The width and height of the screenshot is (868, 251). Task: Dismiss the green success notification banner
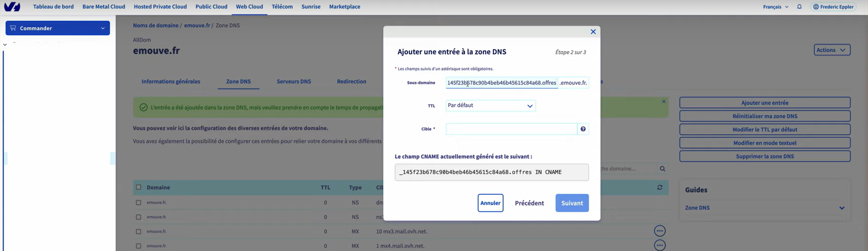664,101
